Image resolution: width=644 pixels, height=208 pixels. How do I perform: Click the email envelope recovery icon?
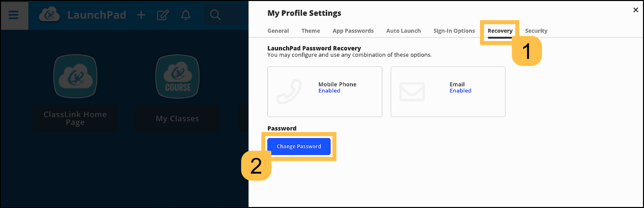pyautogui.click(x=412, y=91)
